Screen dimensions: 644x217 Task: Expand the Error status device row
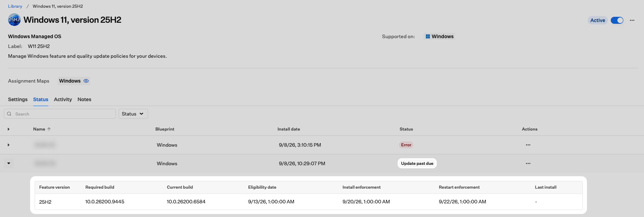click(8, 145)
